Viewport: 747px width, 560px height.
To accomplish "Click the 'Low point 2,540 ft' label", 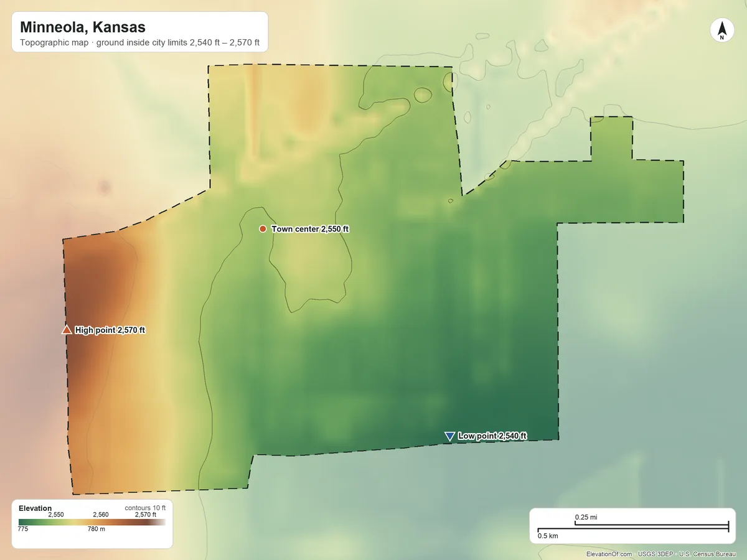I will point(492,436).
